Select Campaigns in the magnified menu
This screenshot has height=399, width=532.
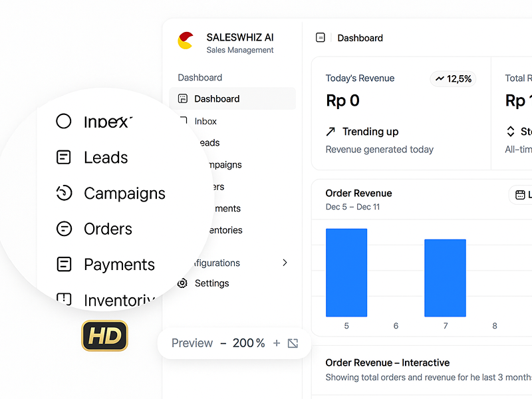[124, 194]
